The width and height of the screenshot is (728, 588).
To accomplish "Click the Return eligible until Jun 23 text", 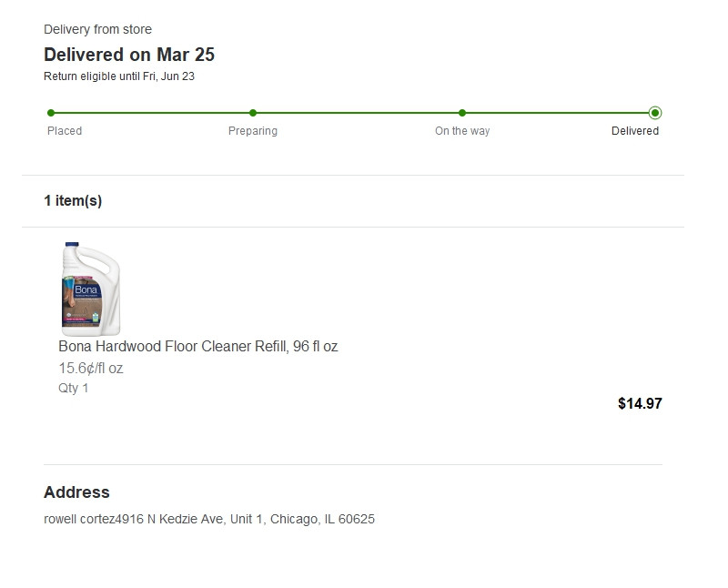I will pyautogui.click(x=119, y=76).
